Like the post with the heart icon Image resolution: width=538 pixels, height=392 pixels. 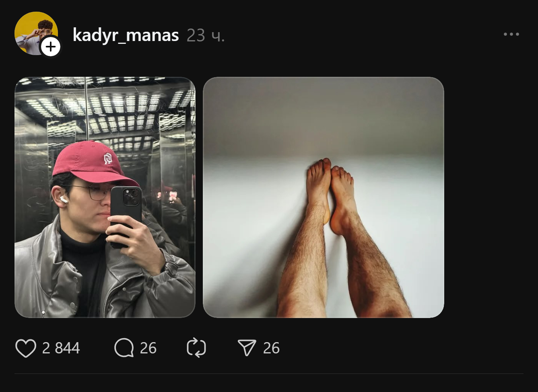(26, 348)
